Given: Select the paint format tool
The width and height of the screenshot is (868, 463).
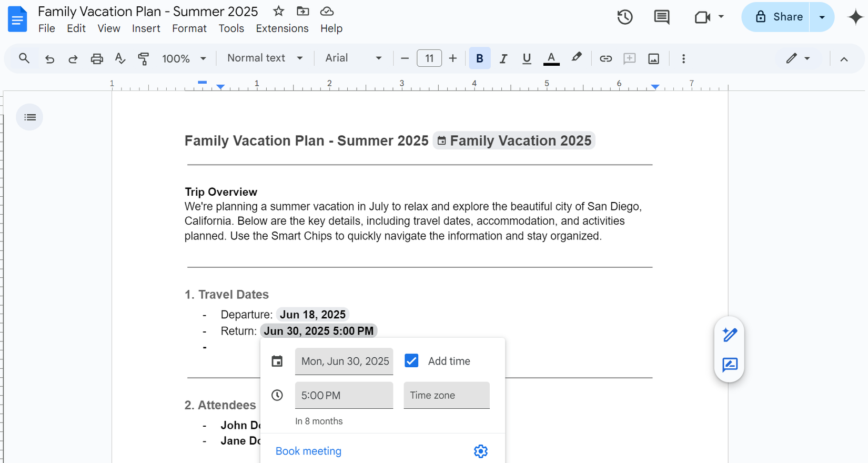Looking at the screenshot, I should (143, 58).
